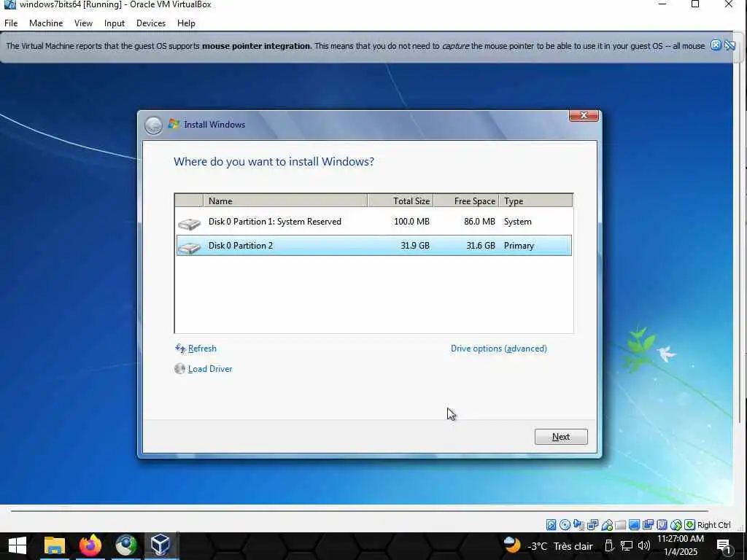Click the USB devices status icon
The image size is (747, 560).
607,525
